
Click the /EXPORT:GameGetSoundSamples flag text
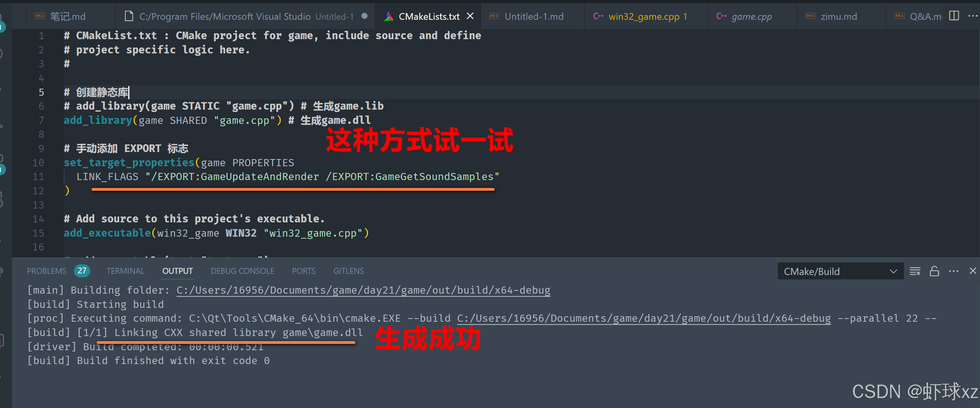(410, 177)
